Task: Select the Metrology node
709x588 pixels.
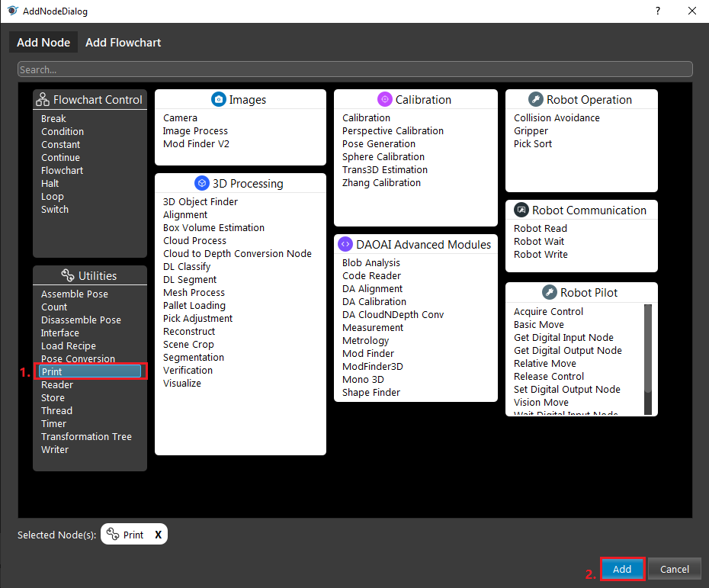Action: point(365,341)
